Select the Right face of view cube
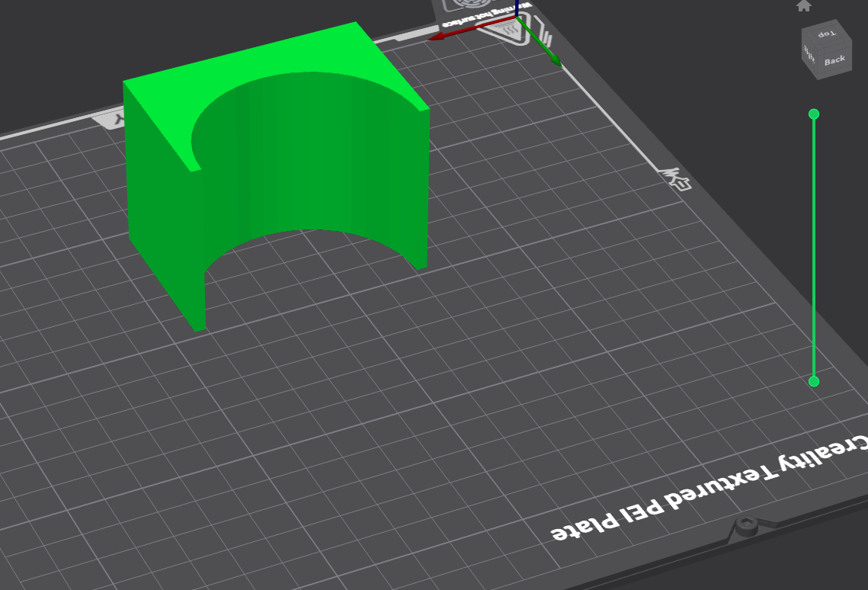 809,54
